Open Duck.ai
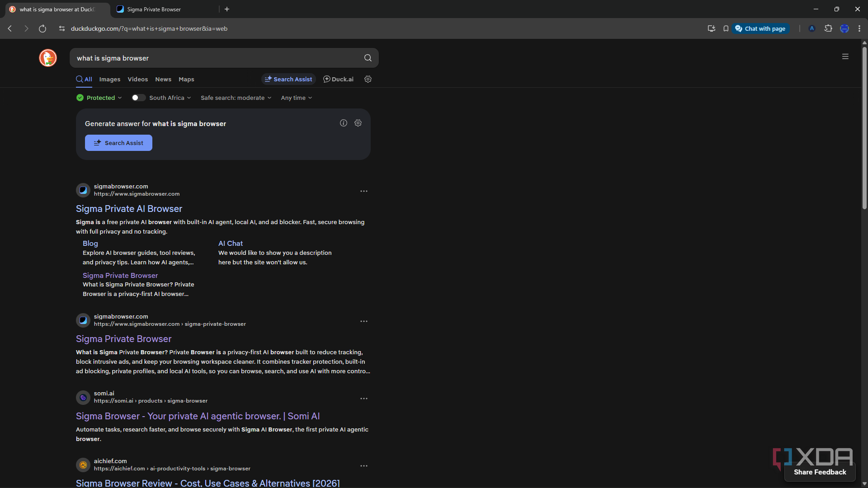This screenshot has height=488, width=868. point(338,79)
